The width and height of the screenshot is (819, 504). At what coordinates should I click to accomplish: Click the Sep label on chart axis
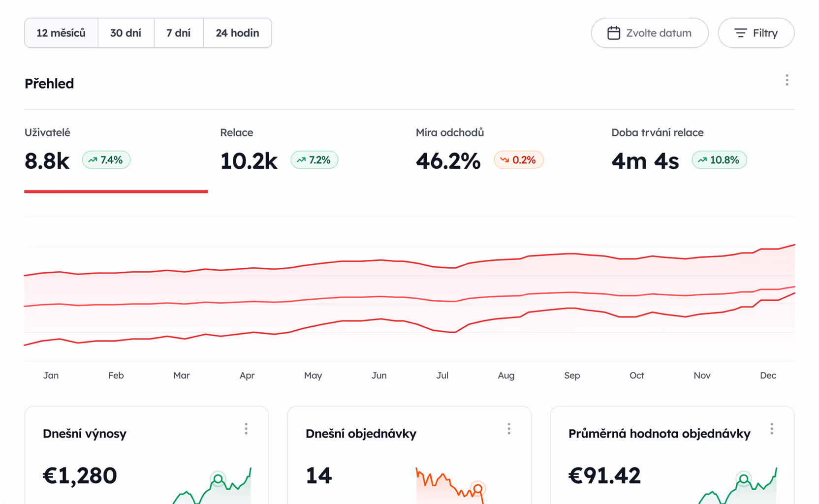572,376
